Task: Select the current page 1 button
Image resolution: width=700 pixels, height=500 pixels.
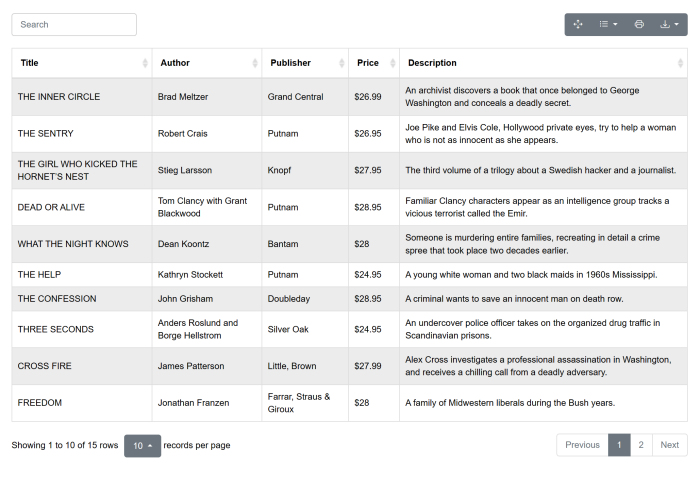Action: [619, 445]
